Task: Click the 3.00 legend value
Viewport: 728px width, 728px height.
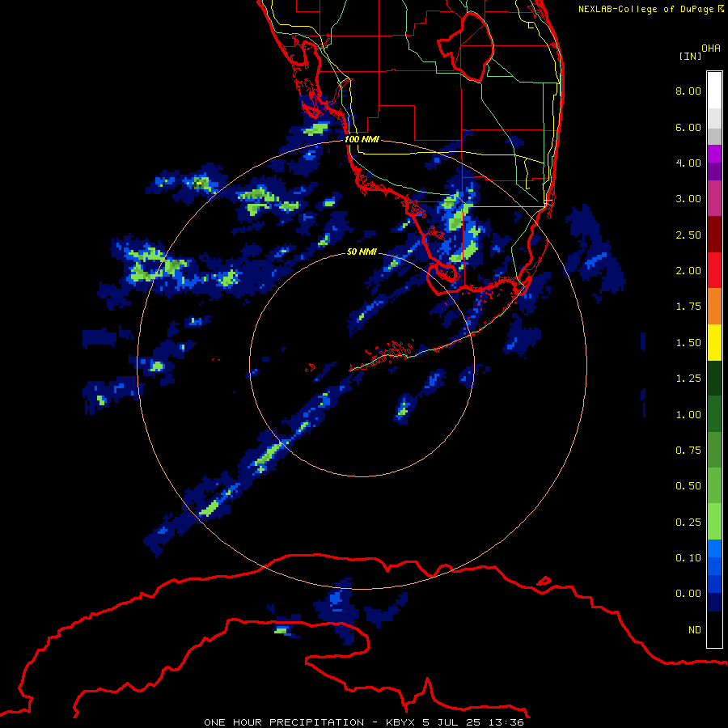Action: (688, 199)
